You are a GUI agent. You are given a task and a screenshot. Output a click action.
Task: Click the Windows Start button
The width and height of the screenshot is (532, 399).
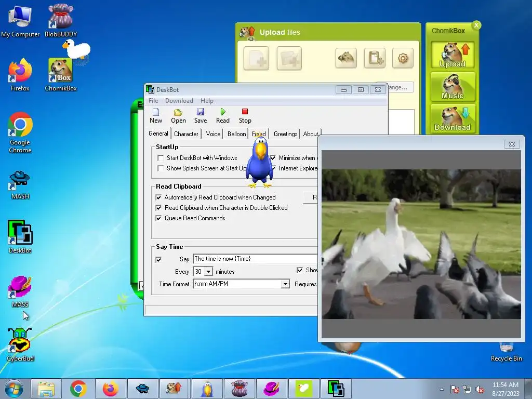[x=14, y=389]
